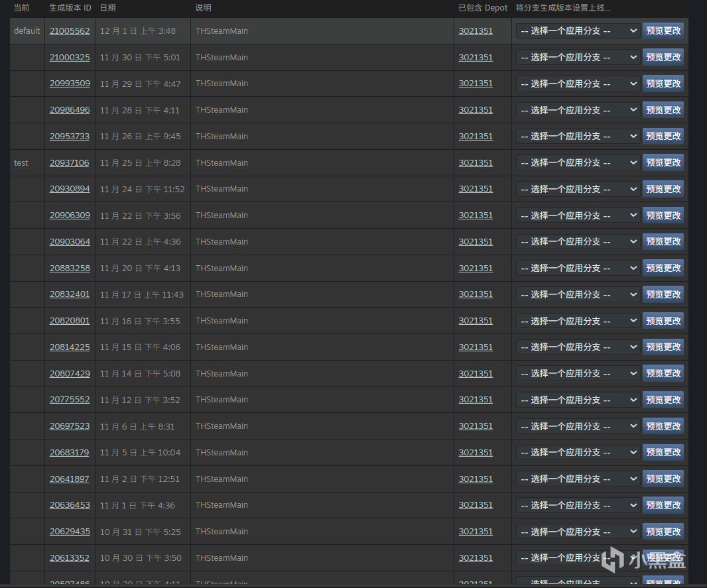Screen dimensions: 707x588
Task: Open build ID 20613352 link
Action: tap(70, 558)
